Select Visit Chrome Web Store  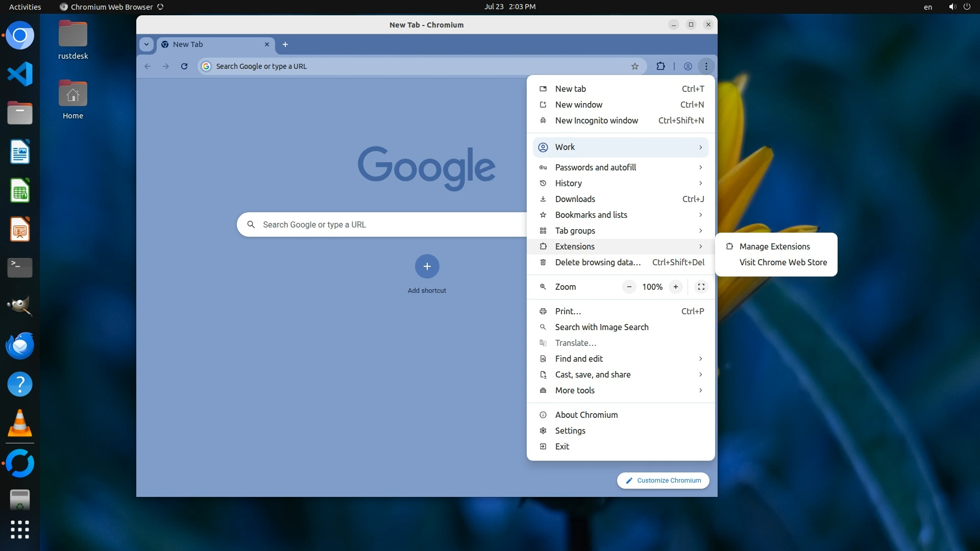(x=782, y=262)
